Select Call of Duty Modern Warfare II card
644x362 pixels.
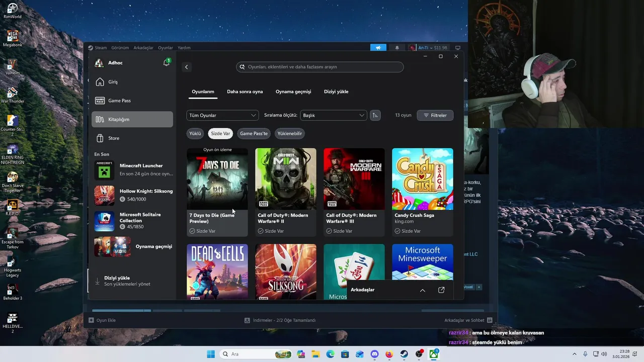click(286, 192)
